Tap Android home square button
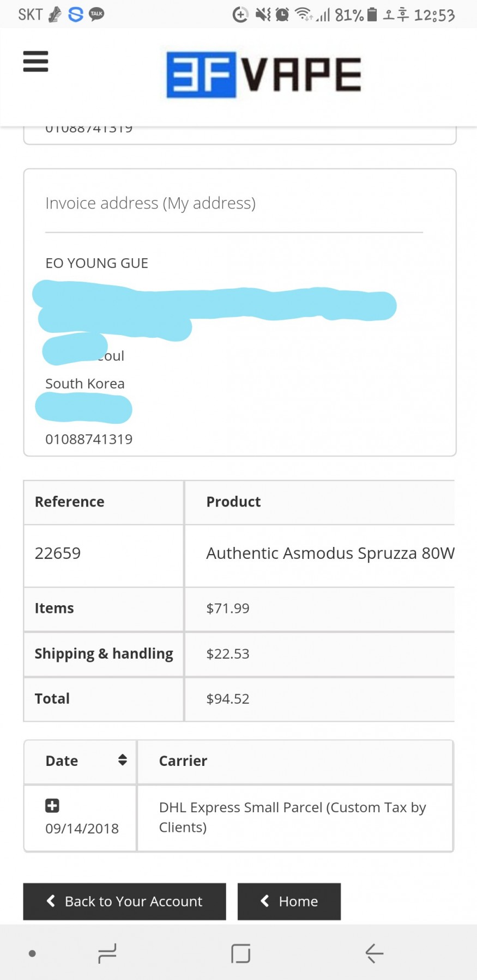Viewport: 477px width, 980px height. 240,953
